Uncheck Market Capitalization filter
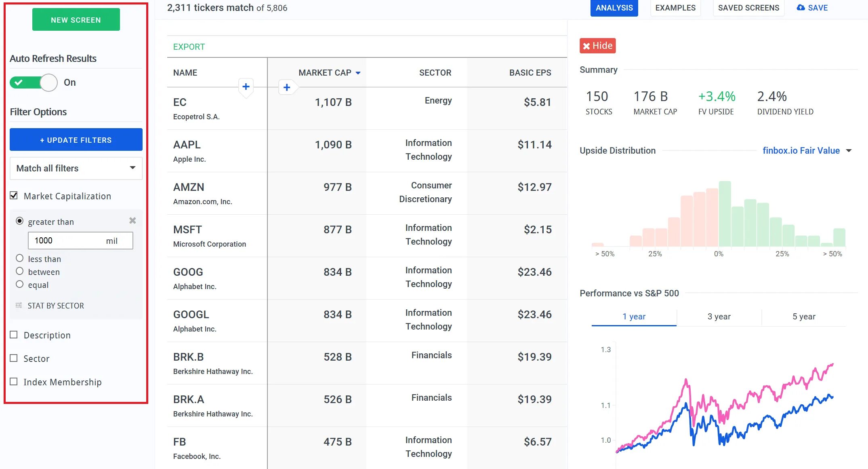This screenshot has height=469, width=868. click(x=14, y=196)
